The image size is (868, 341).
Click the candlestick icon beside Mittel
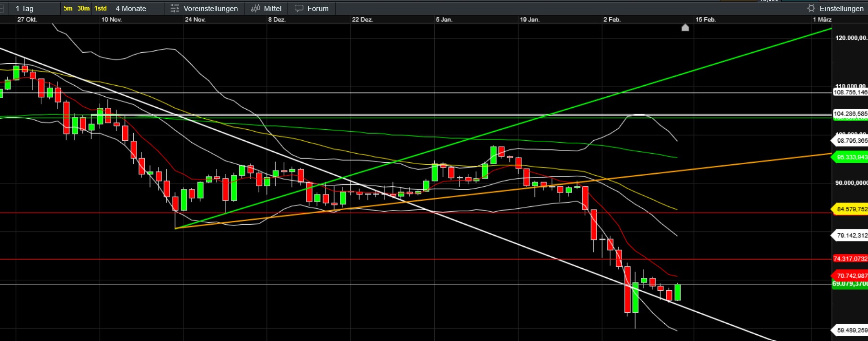point(255,9)
